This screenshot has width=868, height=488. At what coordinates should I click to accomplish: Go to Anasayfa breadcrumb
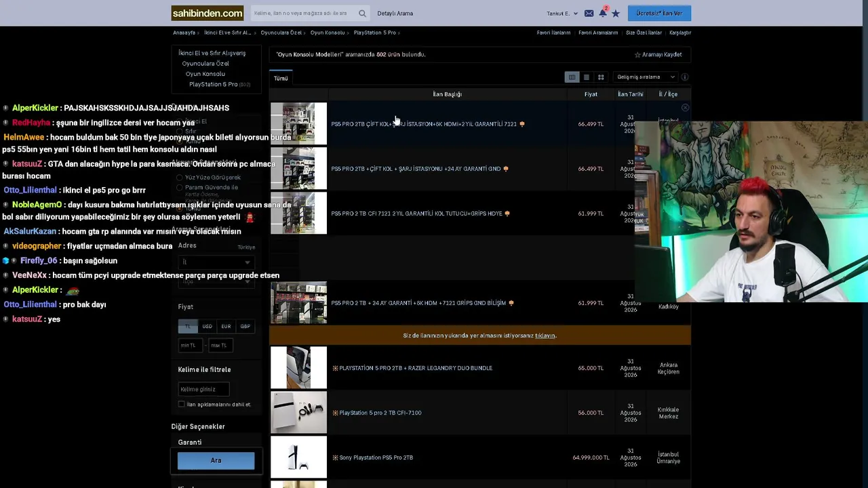[184, 33]
